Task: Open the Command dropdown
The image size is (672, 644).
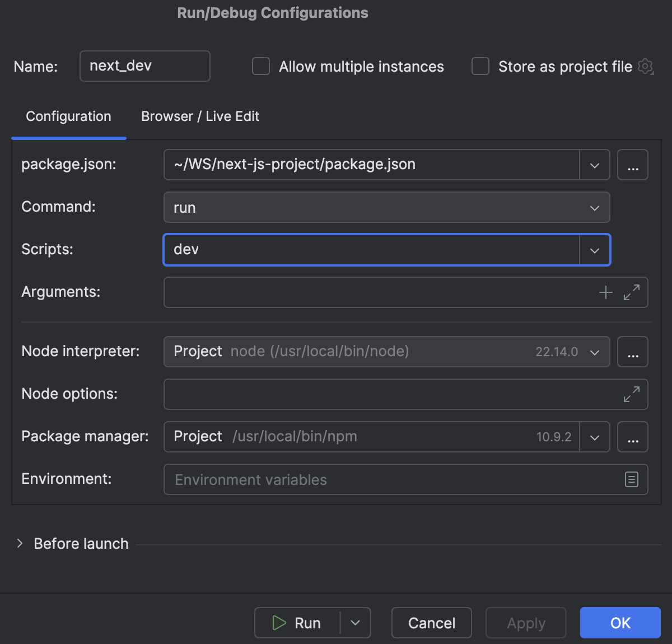Action: pyautogui.click(x=594, y=207)
